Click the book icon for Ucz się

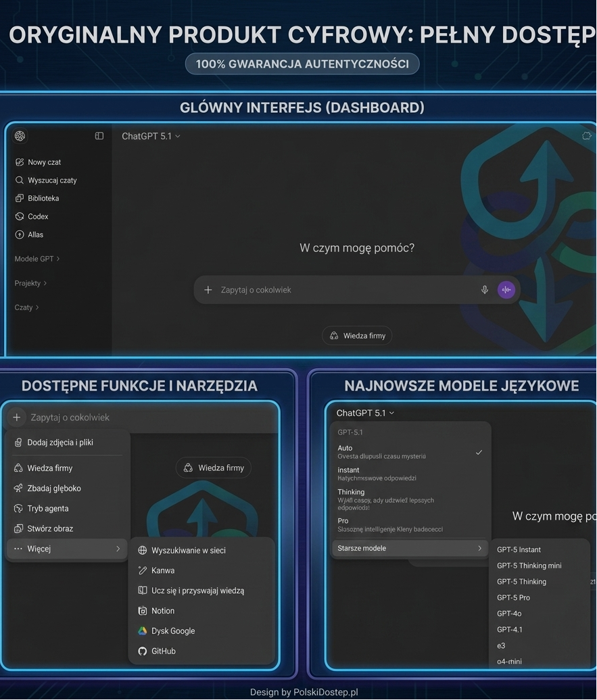pyautogui.click(x=143, y=590)
